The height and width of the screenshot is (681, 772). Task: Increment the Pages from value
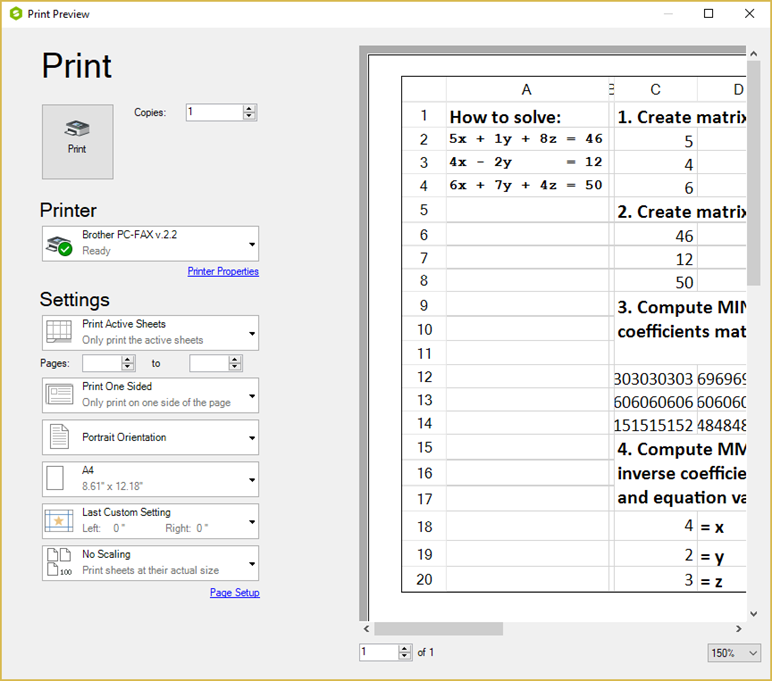coord(128,359)
